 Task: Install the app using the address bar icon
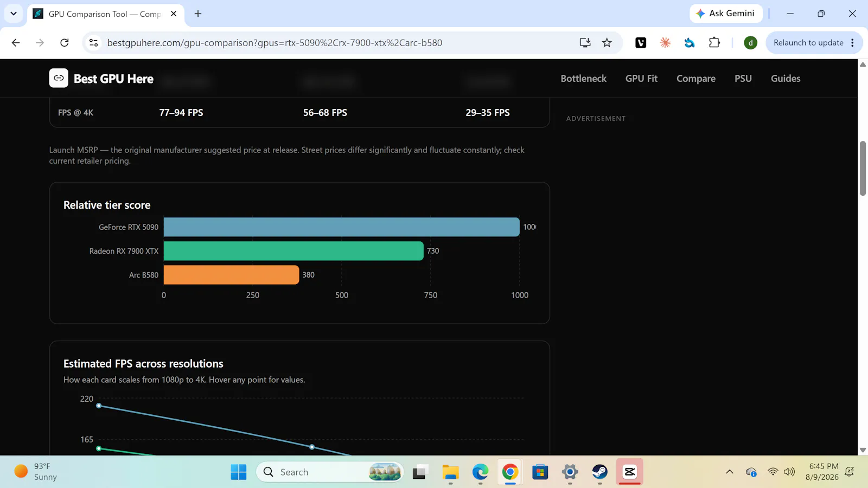[x=585, y=43]
